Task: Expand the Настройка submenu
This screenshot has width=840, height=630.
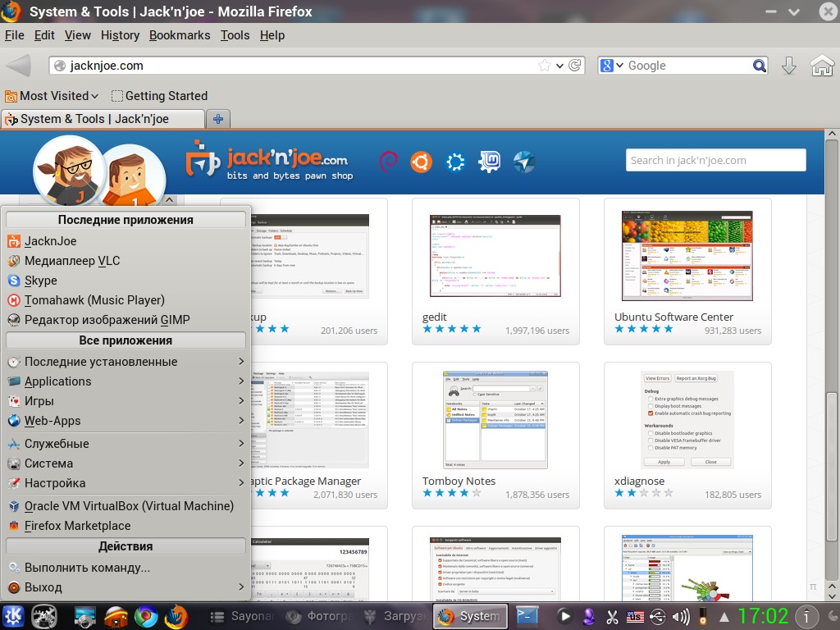Action: pyautogui.click(x=126, y=483)
